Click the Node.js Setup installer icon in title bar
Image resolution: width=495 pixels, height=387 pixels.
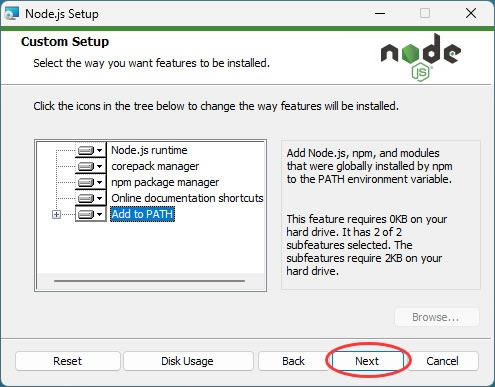[x=11, y=14]
